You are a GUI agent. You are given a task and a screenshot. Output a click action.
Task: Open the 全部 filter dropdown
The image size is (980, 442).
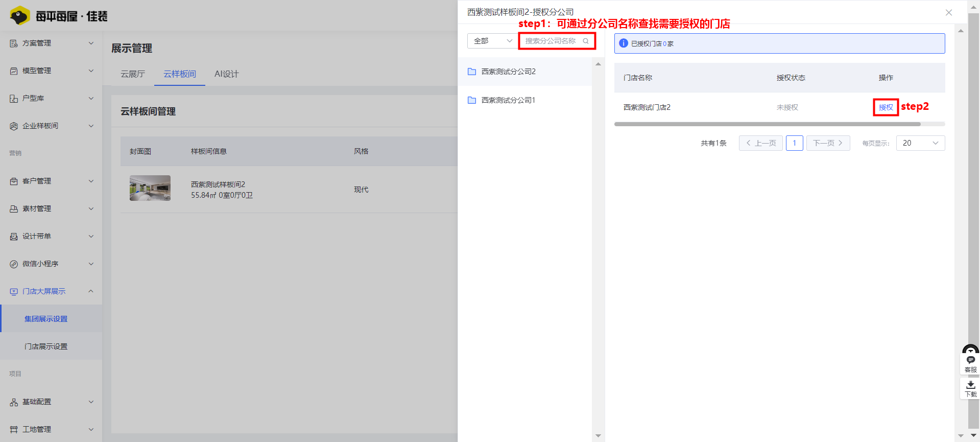pos(492,41)
